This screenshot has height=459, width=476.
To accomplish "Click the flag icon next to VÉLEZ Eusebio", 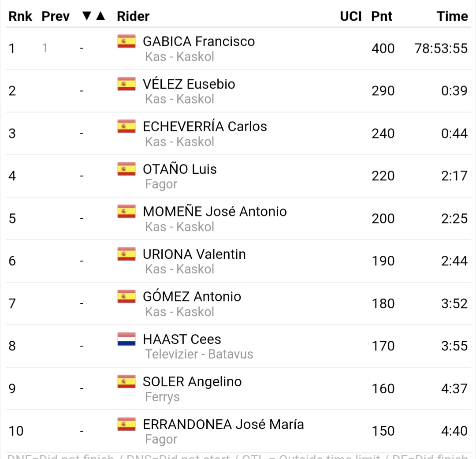I will (x=126, y=84).
